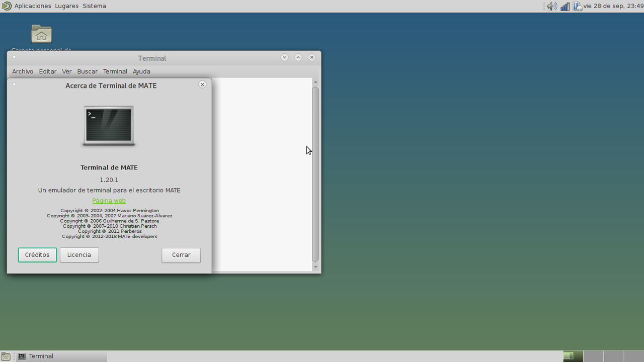This screenshot has width=644, height=362.
Task: Open the clock showing vie 28 de sep
Action: tap(613, 6)
